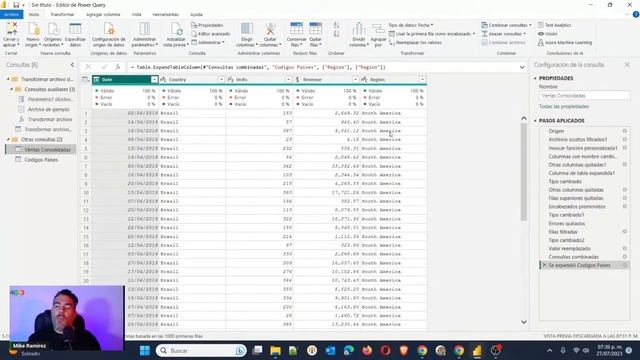Click Agrupar por icon
640x360 pixels.
[x=378, y=29]
